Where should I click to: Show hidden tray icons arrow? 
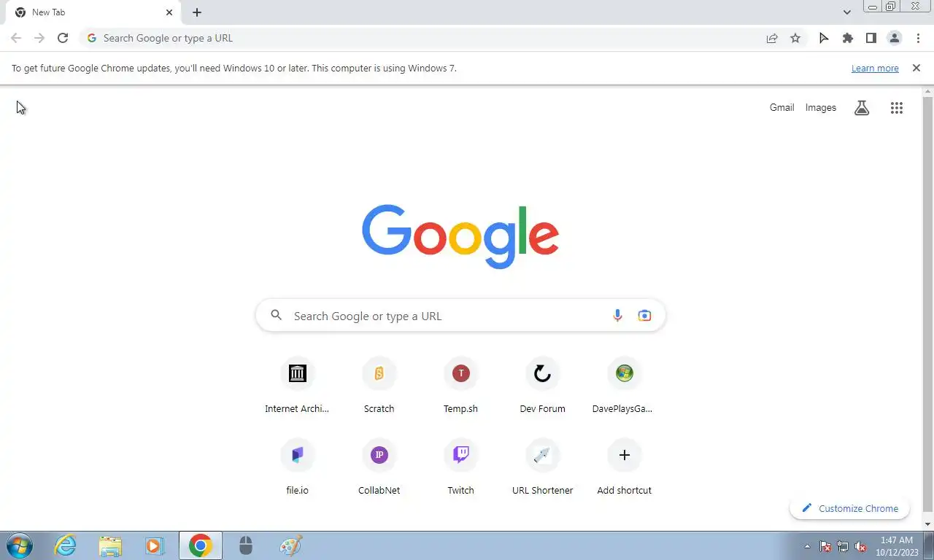(x=807, y=546)
